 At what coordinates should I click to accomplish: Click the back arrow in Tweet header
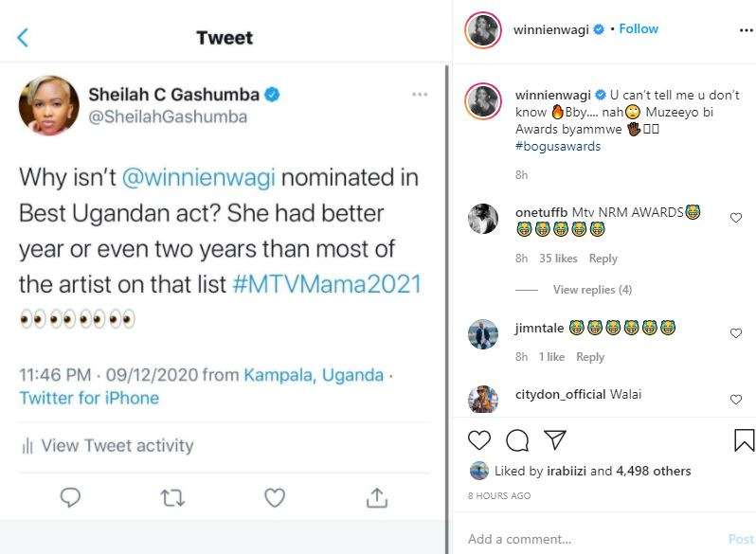[24, 38]
